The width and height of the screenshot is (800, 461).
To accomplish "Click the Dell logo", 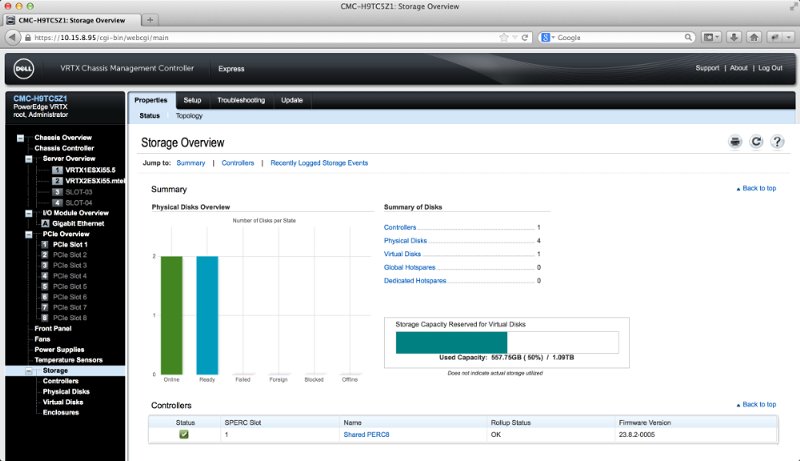I will tap(23, 68).
